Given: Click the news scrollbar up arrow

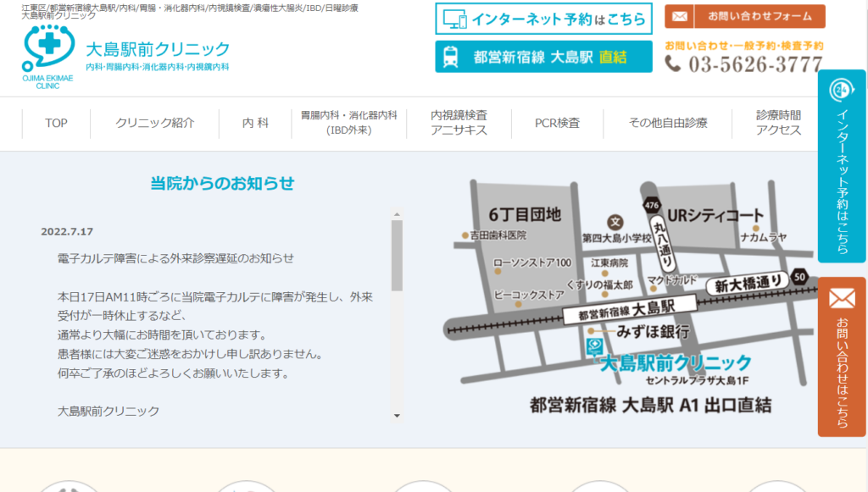Looking at the screenshot, I should pos(397,214).
